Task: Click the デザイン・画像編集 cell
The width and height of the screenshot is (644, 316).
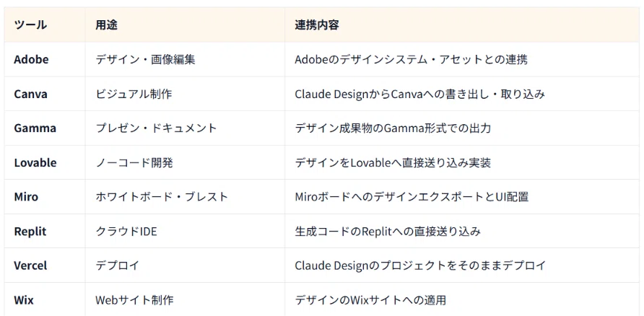Action: coord(185,59)
